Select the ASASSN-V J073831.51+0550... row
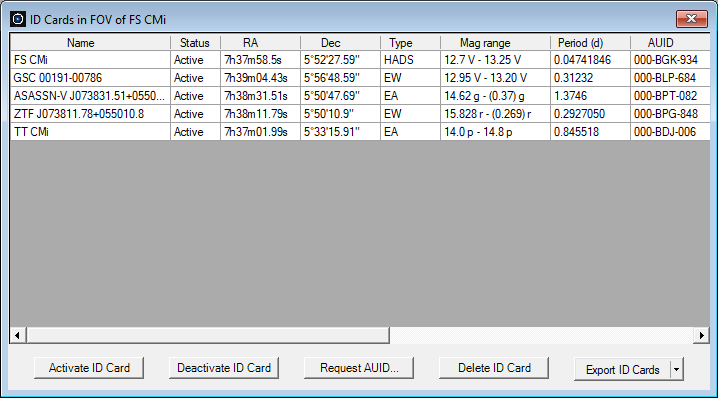The width and height of the screenshot is (718, 398). tap(360, 96)
